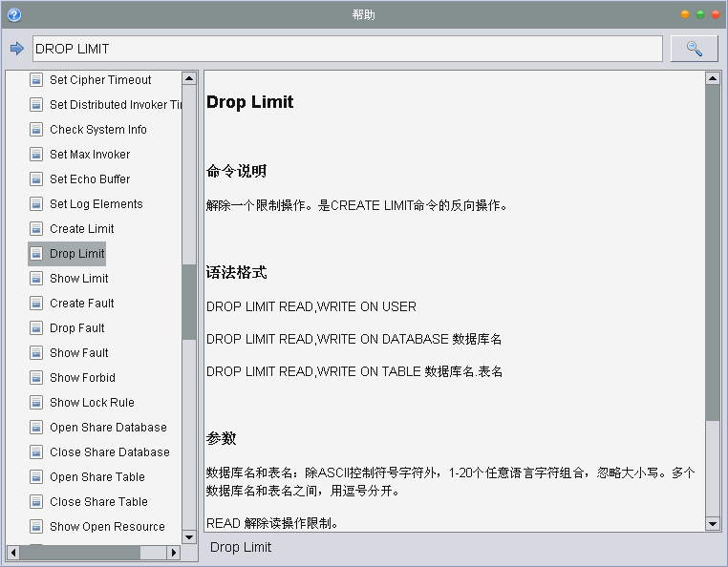Click the page icon next to Drop Limit

[x=36, y=253]
